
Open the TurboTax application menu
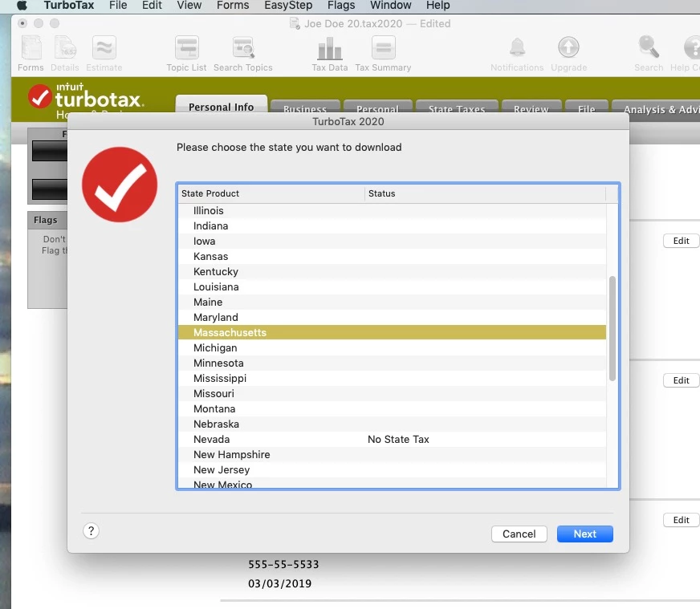(x=69, y=6)
